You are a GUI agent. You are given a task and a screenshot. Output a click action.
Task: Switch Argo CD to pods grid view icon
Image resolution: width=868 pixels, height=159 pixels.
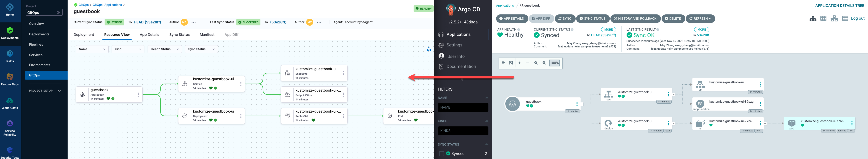tap(823, 19)
